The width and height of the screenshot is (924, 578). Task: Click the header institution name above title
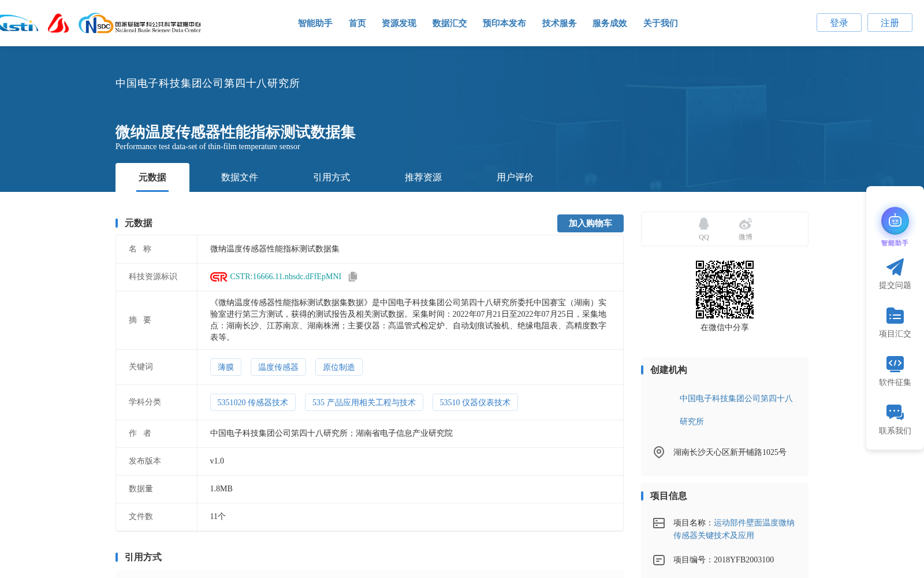[207, 83]
